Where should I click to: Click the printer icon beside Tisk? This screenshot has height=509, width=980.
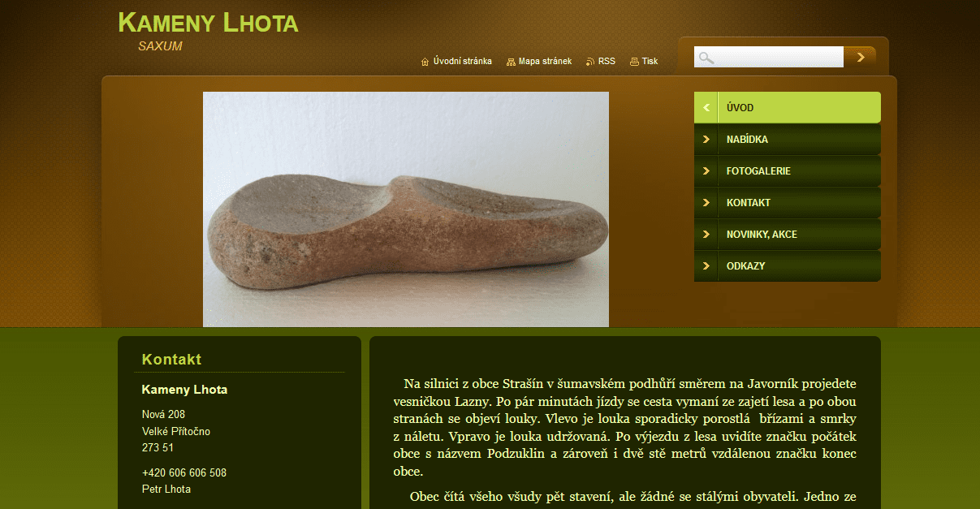pos(634,62)
